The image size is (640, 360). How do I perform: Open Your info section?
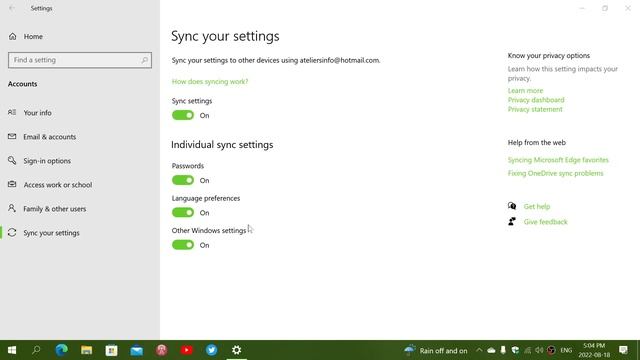click(x=37, y=113)
